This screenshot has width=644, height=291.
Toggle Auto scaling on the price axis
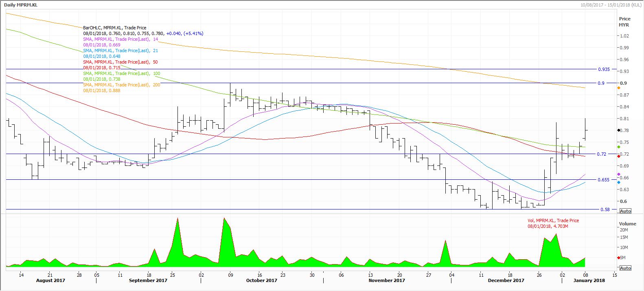(x=625, y=211)
